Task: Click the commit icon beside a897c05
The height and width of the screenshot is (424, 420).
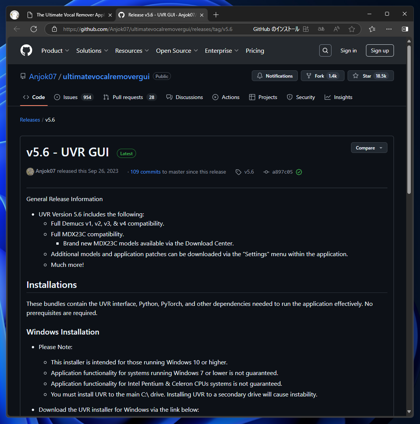Action: [266, 172]
